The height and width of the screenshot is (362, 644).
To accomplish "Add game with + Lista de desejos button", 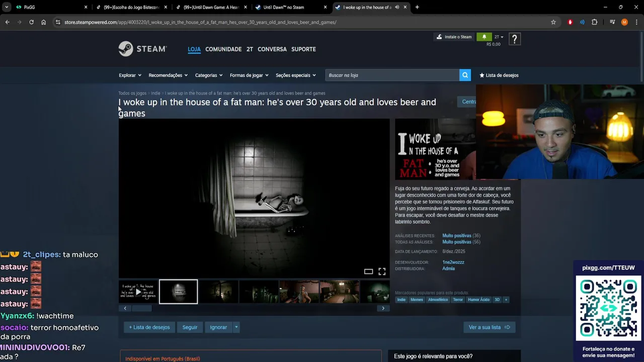I will tap(149, 327).
